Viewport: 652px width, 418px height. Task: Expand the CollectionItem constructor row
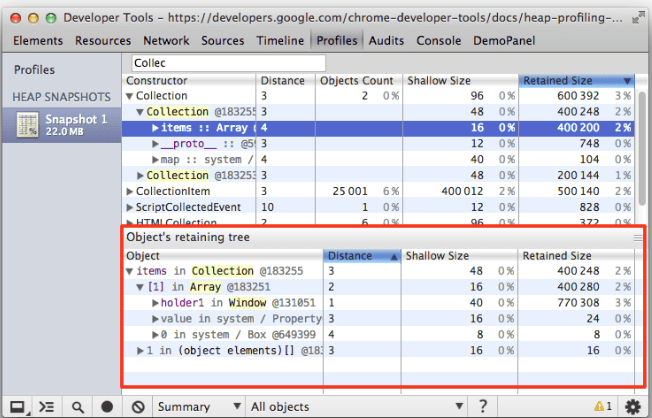129,191
